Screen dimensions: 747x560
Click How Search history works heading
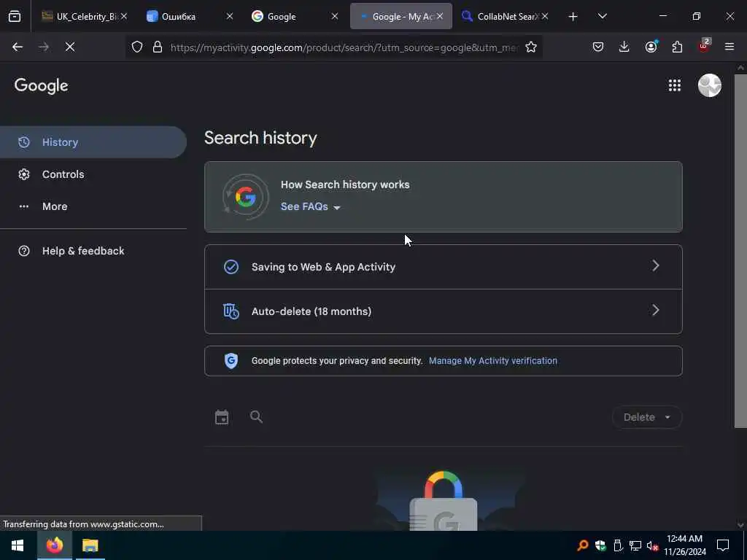(x=345, y=184)
